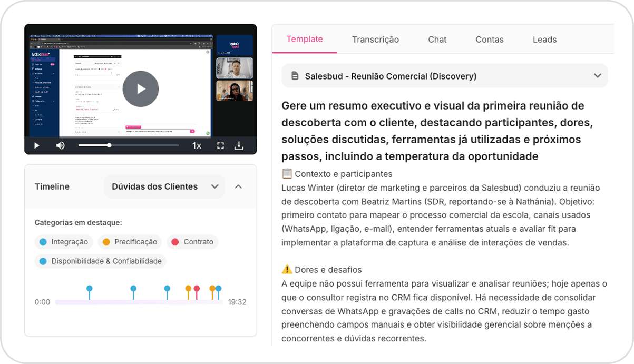Open the Salesbud - Reunião Comercial (Discovery) template dropdown
This screenshot has height=364, width=634.
coord(445,76)
